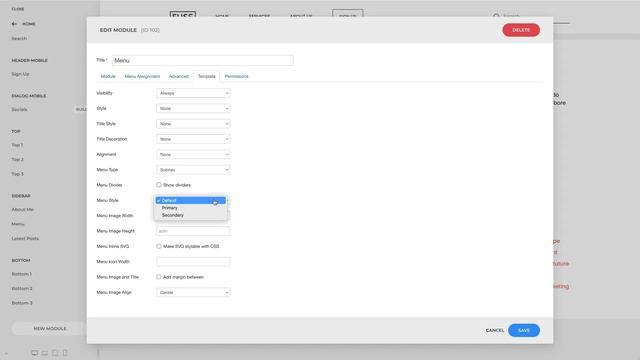Viewport: 640px width, 360px height.
Task: Choose Default in Menu Style list
Action: pyautogui.click(x=191, y=200)
